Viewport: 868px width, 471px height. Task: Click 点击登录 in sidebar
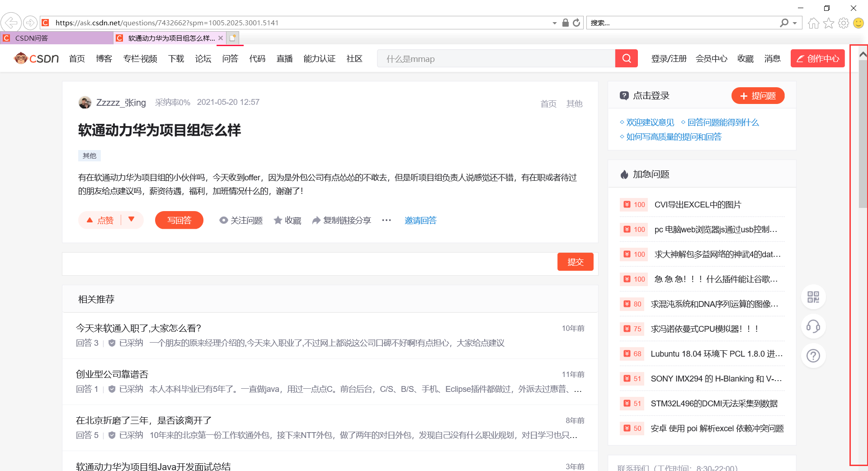(651, 95)
